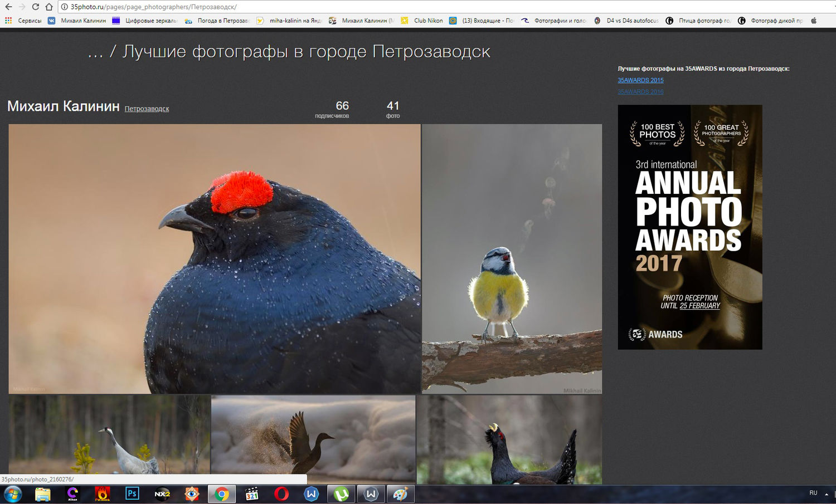The width and height of the screenshot is (836, 504).
Task: Open Opera browser from the taskbar
Action: click(281, 493)
